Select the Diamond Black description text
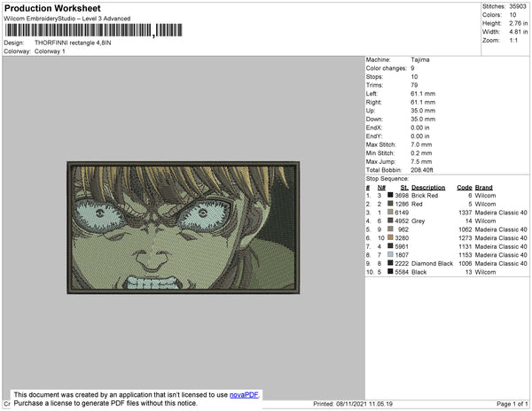 click(432, 263)
